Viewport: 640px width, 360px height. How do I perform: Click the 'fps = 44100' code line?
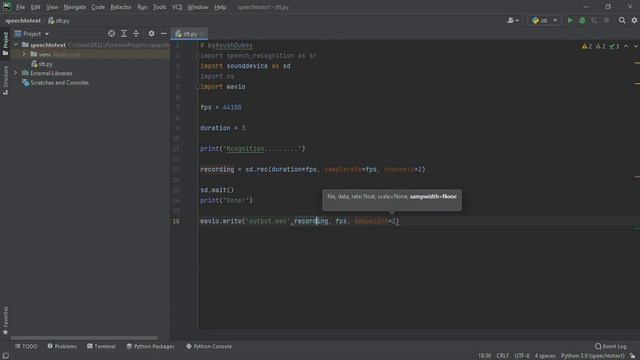[x=221, y=107]
